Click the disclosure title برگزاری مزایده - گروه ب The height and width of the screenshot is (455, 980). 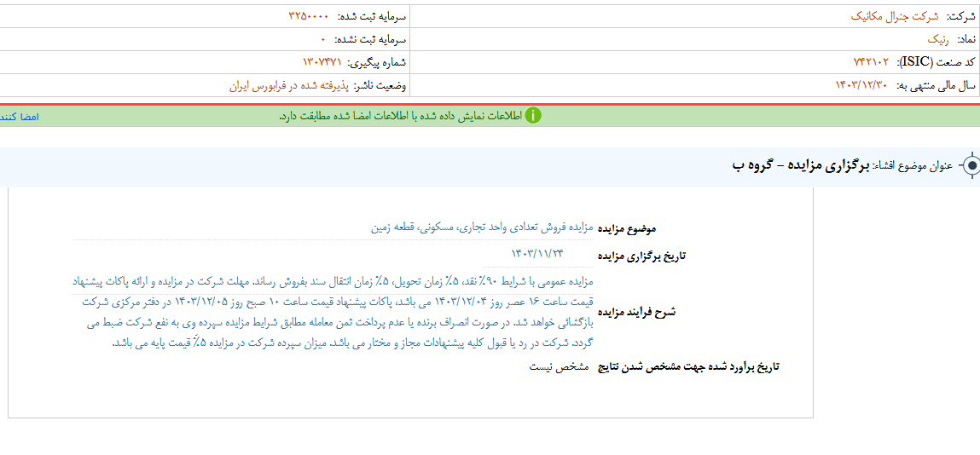[801, 165]
